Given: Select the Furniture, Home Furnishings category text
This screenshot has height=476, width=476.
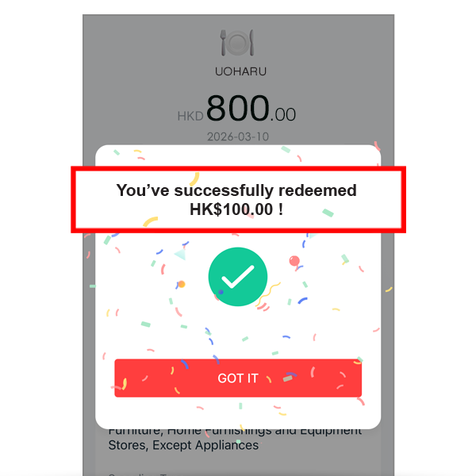Looking at the screenshot, I should [235, 431].
